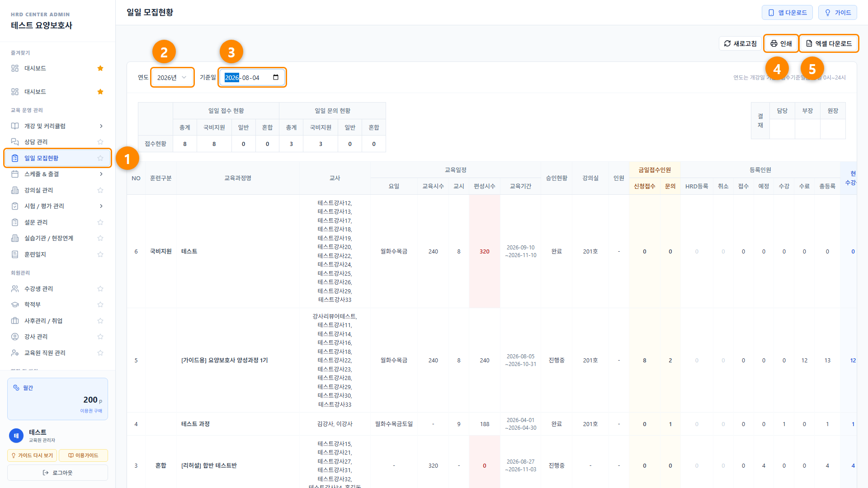Expand the 개강 및 커리큘럼 submenu chevron

101,126
